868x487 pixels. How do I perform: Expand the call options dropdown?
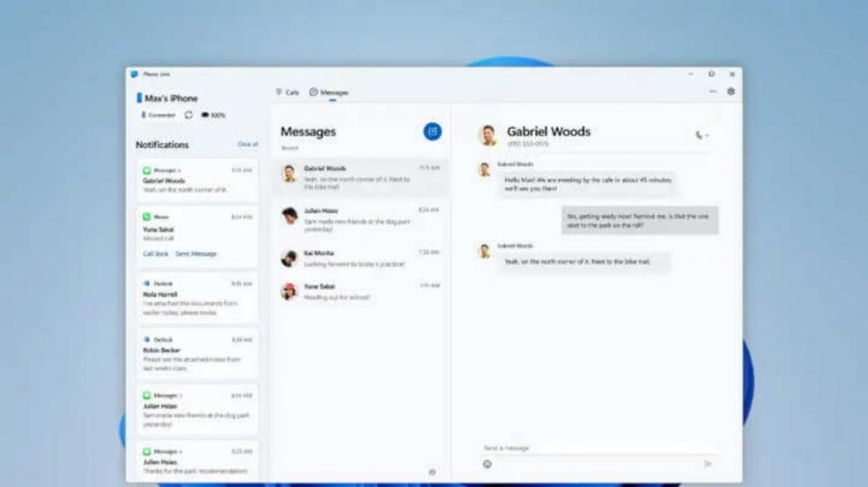tap(702, 135)
